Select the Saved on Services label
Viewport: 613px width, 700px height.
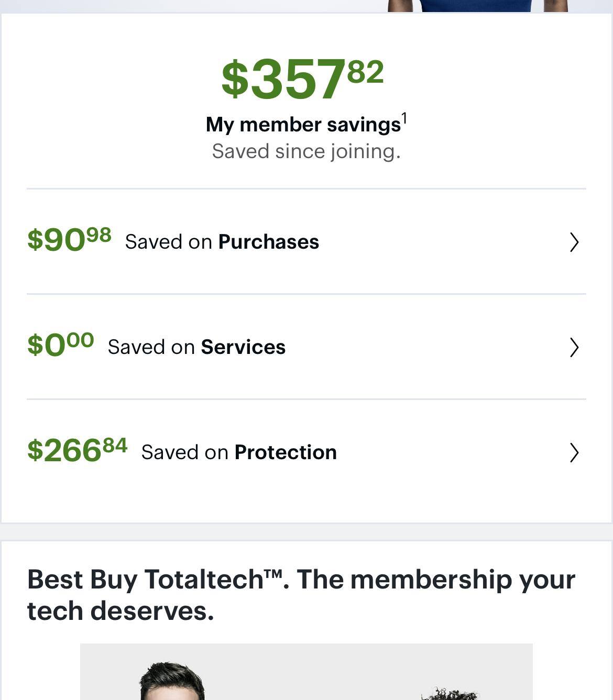click(196, 347)
